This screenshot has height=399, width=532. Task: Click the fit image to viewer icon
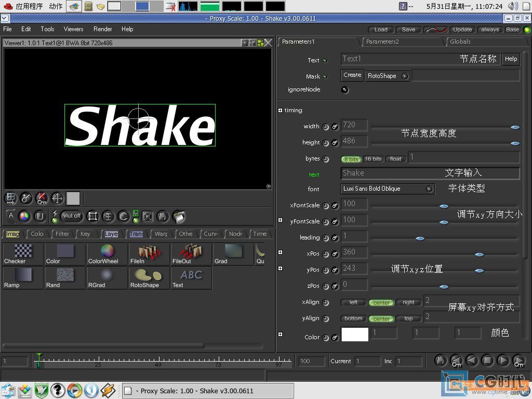[x=147, y=217]
